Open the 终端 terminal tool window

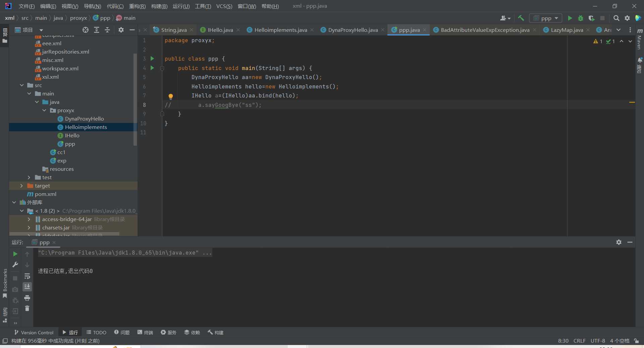[145, 332]
